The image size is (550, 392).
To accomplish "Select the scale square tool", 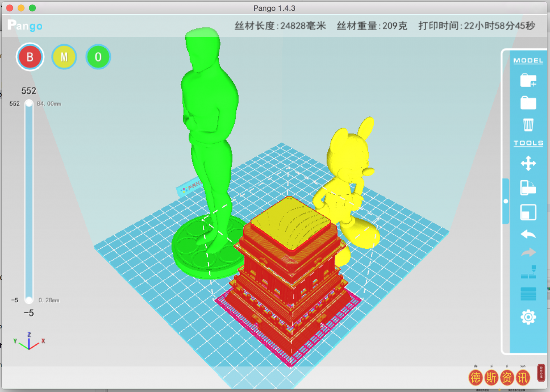I will 528,212.
